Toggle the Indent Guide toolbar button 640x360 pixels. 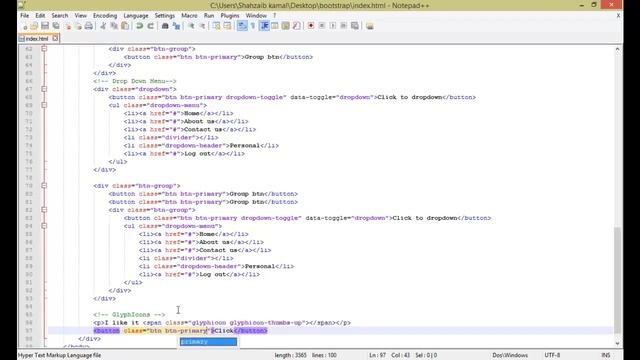pyautogui.click(x=264, y=26)
